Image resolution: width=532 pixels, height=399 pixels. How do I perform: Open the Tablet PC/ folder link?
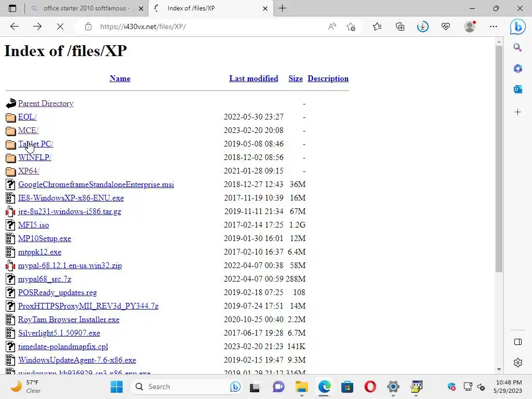(x=36, y=144)
